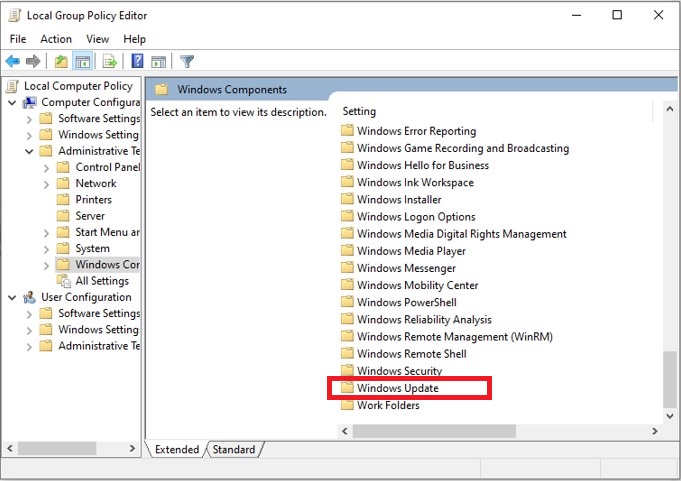Expand the Control Panel tree node
The image size is (681, 481).
tap(46, 168)
